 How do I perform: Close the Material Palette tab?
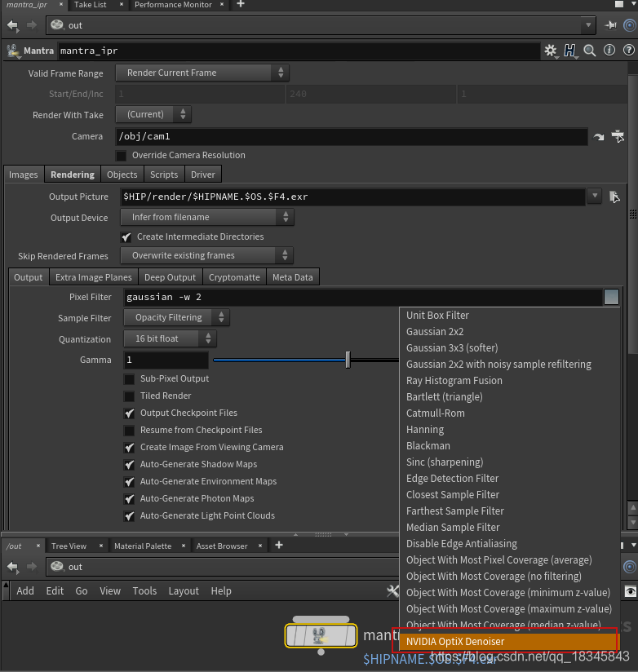point(184,546)
